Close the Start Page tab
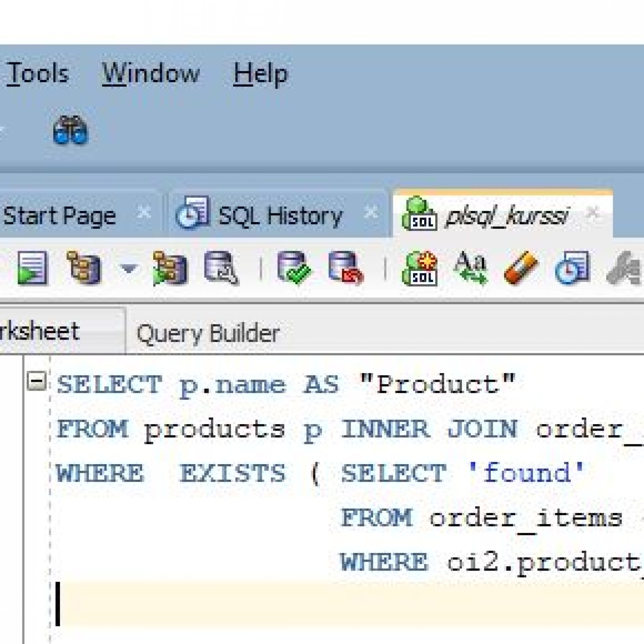644x644 pixels. (x=144, y=213)
